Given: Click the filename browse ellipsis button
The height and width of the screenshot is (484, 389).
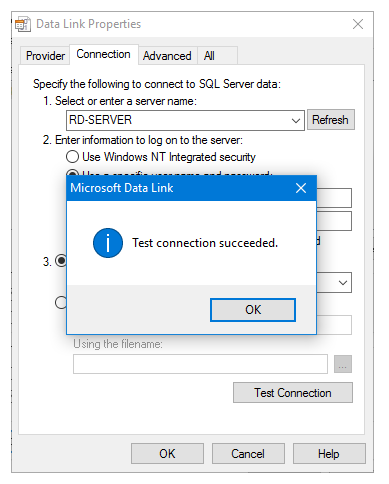Looking at the screenshot, I should [x=343, y=364].
